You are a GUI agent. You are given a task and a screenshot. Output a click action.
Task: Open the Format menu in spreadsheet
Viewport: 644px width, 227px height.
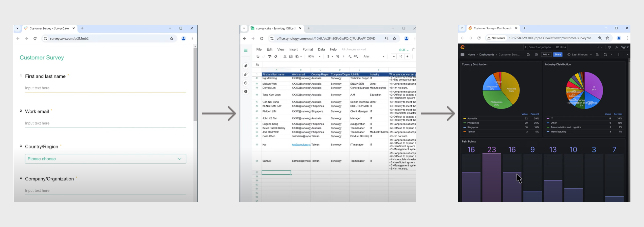tap(308, 50)
